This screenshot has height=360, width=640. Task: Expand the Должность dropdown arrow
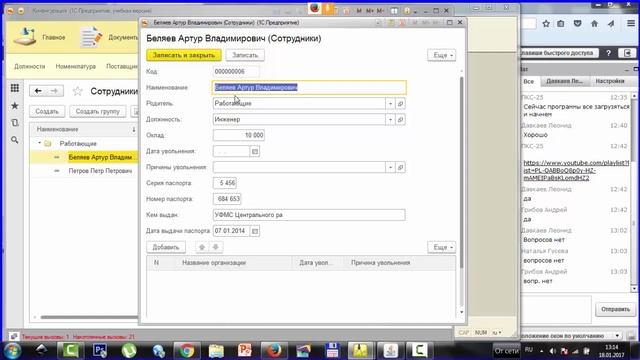390,120
